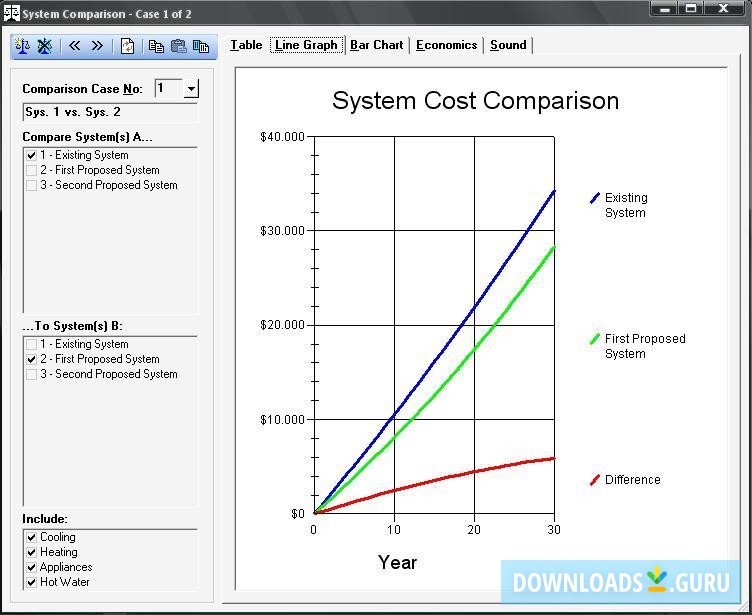
Task: Click the x-axis tick label '20'
Action: (474, 530)
